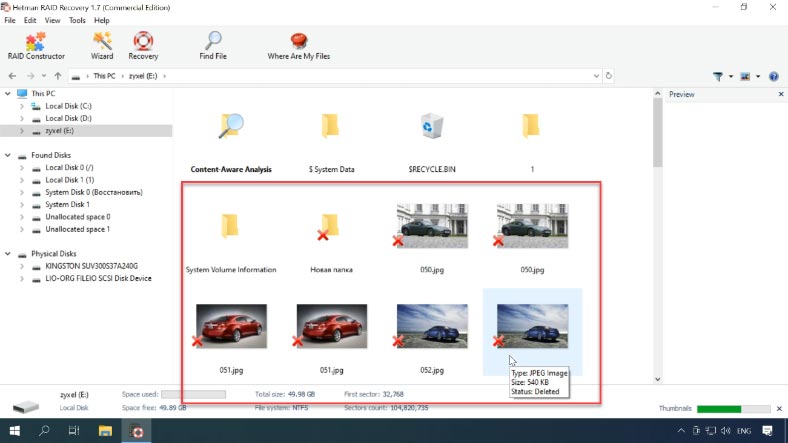Click the file list vertical scrollbar thumb

tap(657, 132)
